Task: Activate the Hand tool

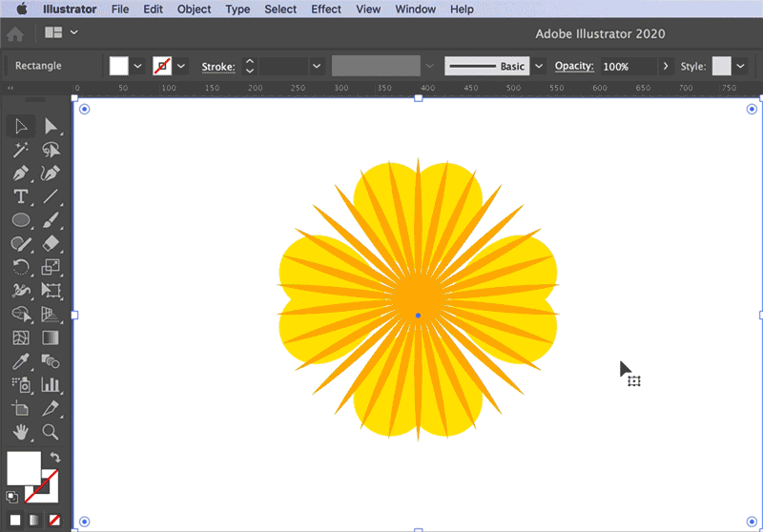Action: coord(20,432)
